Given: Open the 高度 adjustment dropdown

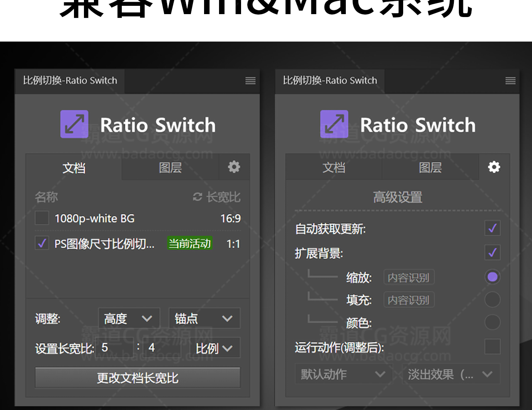Looking at the screenshot, I should (x=129, y=319).
